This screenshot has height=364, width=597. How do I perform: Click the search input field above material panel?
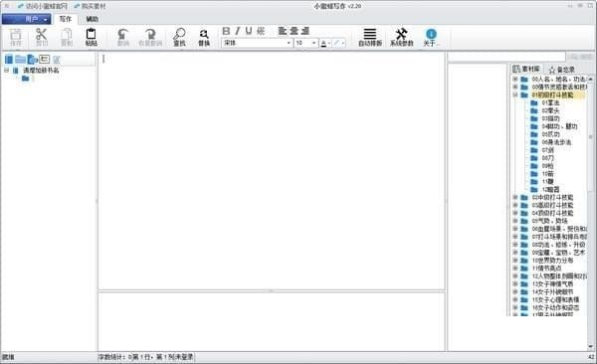tap(506, 57)
